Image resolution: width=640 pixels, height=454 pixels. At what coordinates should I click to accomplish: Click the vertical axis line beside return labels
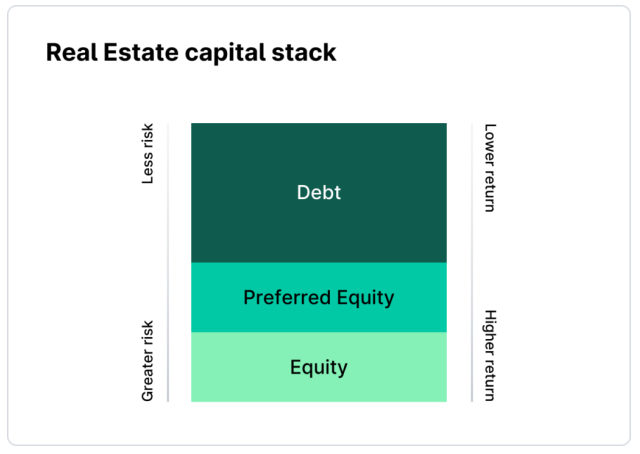pyautogui.click(x=472, y=262)
